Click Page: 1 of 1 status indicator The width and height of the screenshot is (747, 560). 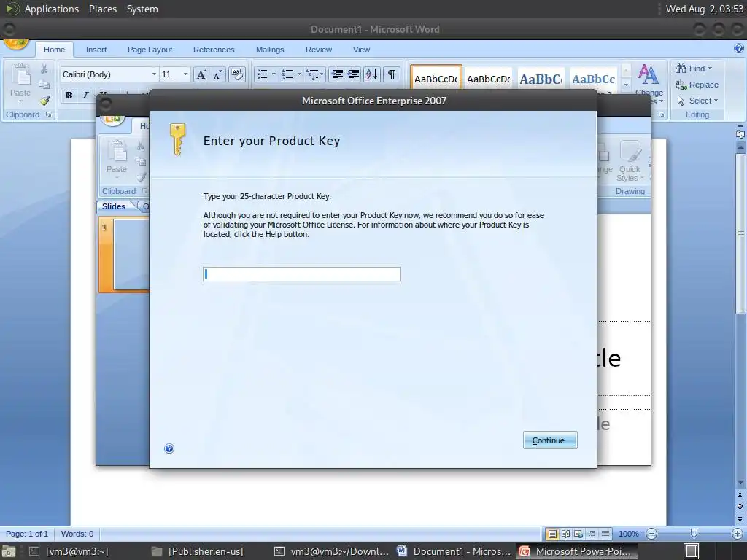[x=27, y=534]
